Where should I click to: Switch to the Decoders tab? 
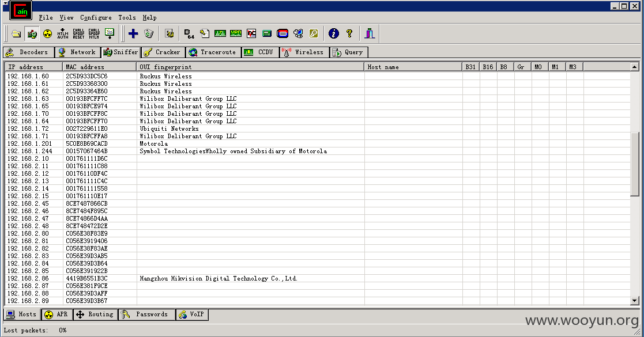point(28,52)
